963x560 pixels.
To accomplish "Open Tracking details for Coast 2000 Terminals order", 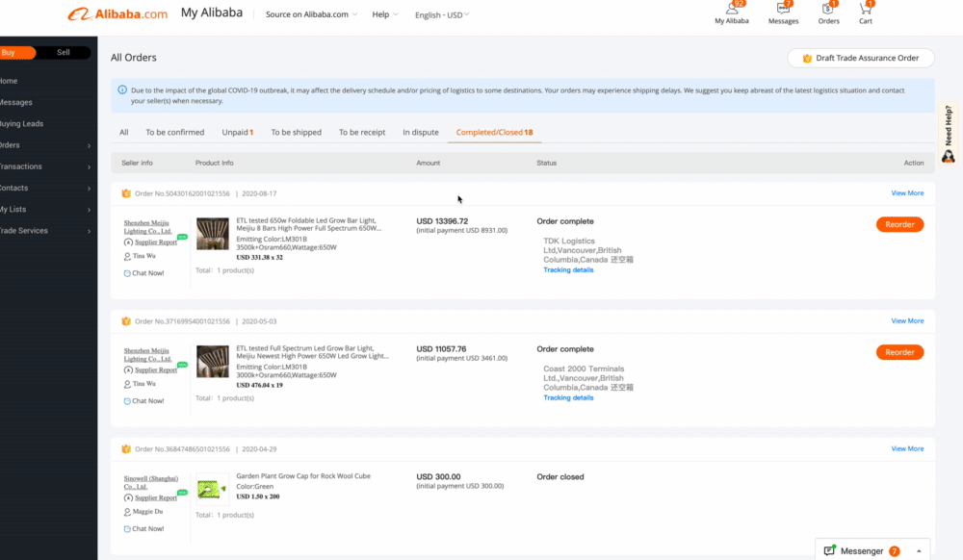I will 568,398.
